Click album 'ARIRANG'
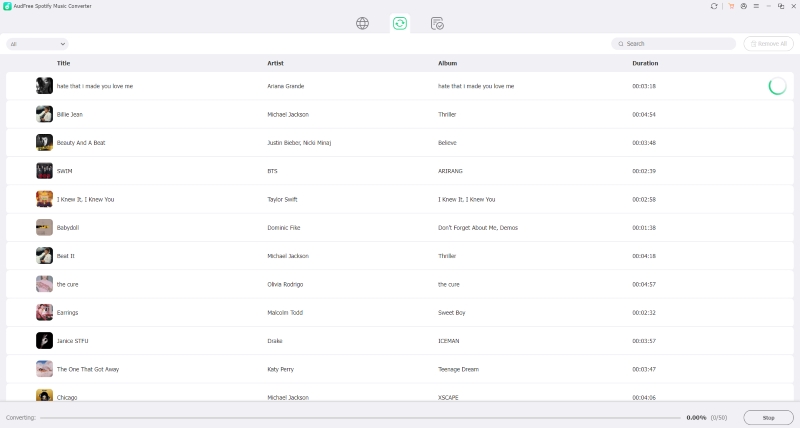800x428 pixels. pos(450,171)
